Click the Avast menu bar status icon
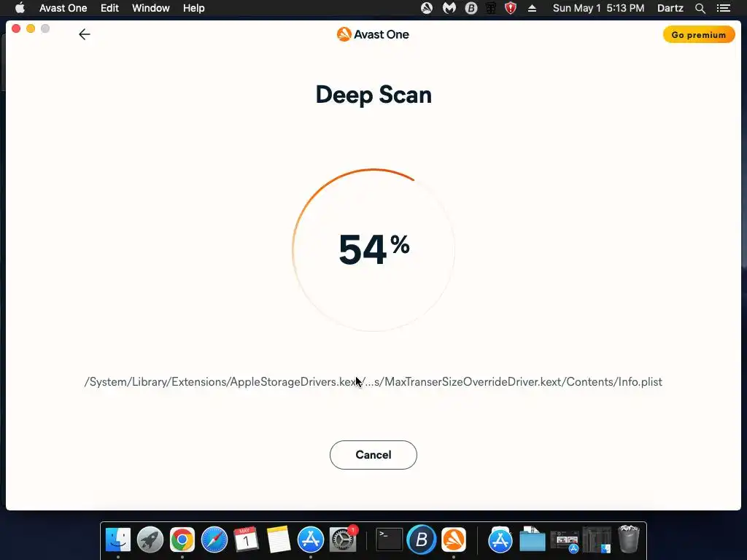 pyautogui.click(x=426, y=8)
